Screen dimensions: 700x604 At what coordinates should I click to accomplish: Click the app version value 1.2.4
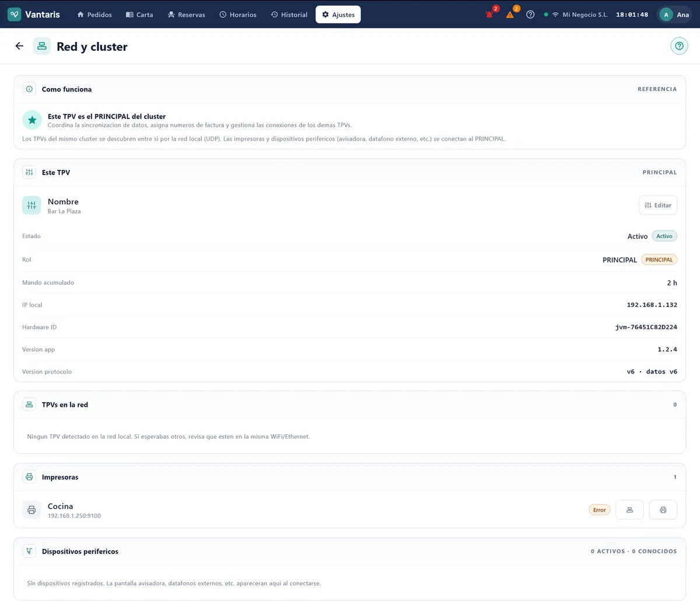tap(667, 350)
